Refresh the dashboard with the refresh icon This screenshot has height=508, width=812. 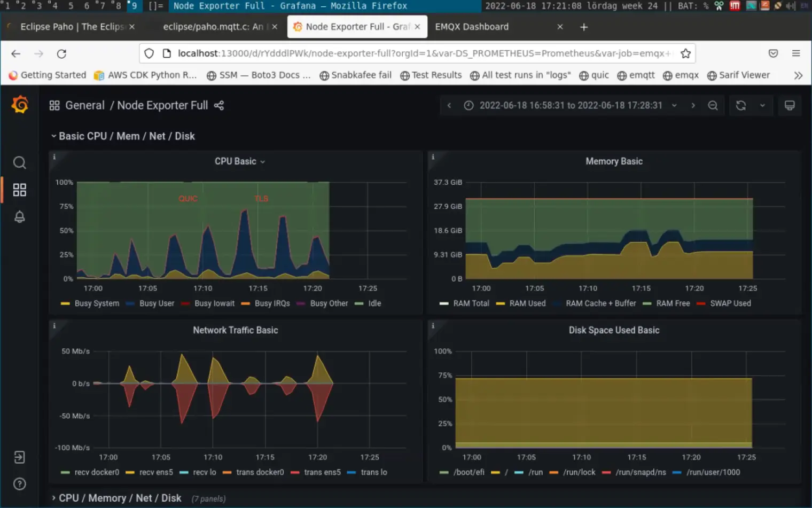pos(741,105)
